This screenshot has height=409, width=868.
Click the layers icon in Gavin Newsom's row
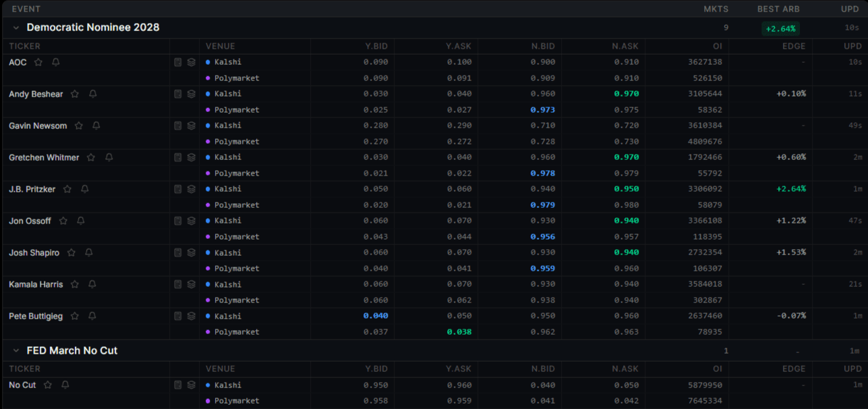[192, 126]
